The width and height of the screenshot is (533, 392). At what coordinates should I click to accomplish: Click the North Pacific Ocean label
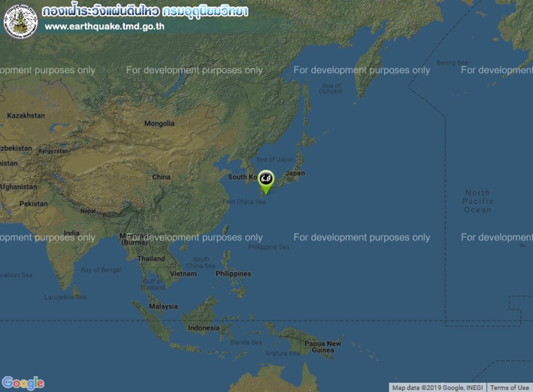477,201
